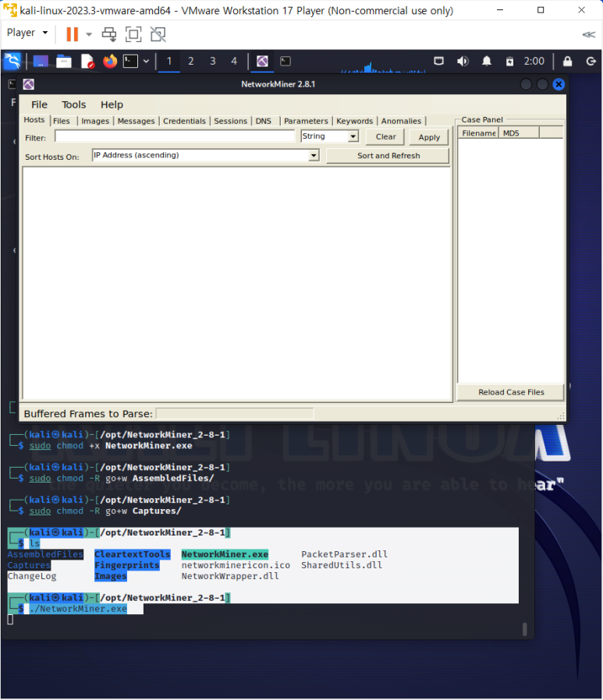The image size is (603, 700).
Task: Open the Kali dragon applications menu
Action: click(x=12, y=61)
